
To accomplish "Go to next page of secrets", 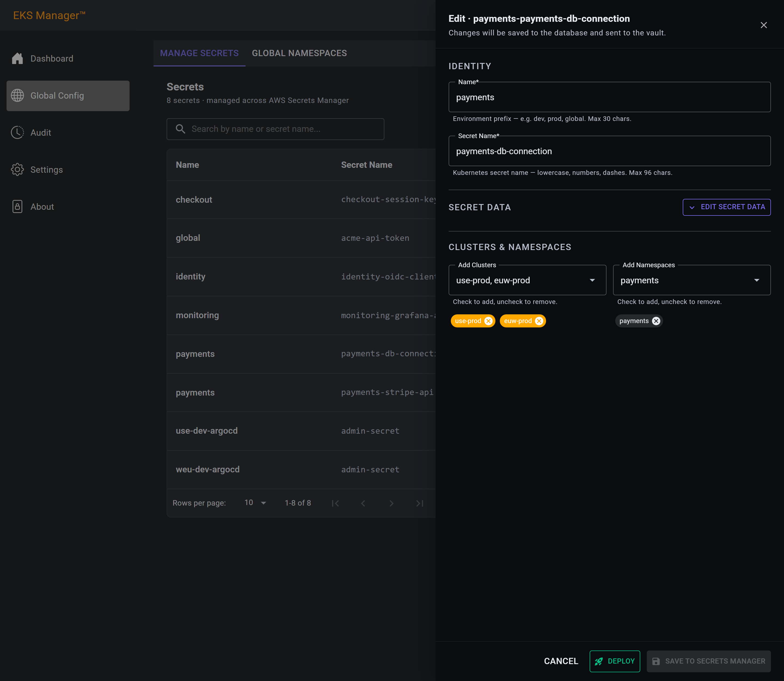I will click(391, 503).
